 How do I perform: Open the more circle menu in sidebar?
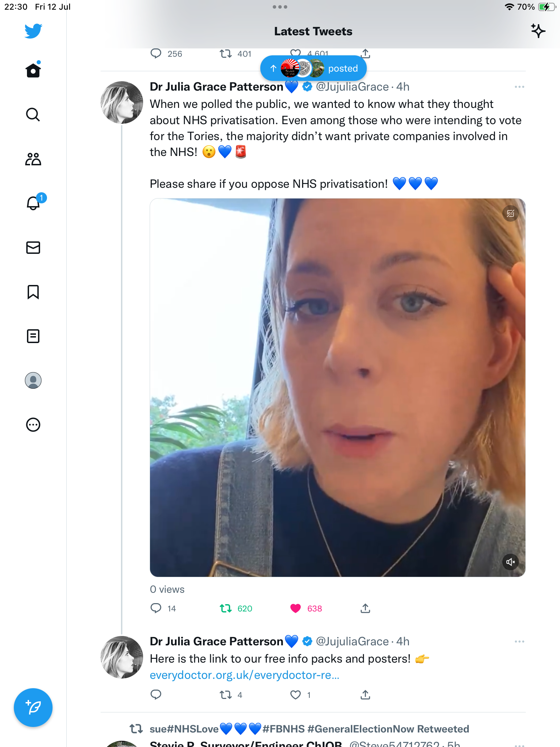[33, 425]
